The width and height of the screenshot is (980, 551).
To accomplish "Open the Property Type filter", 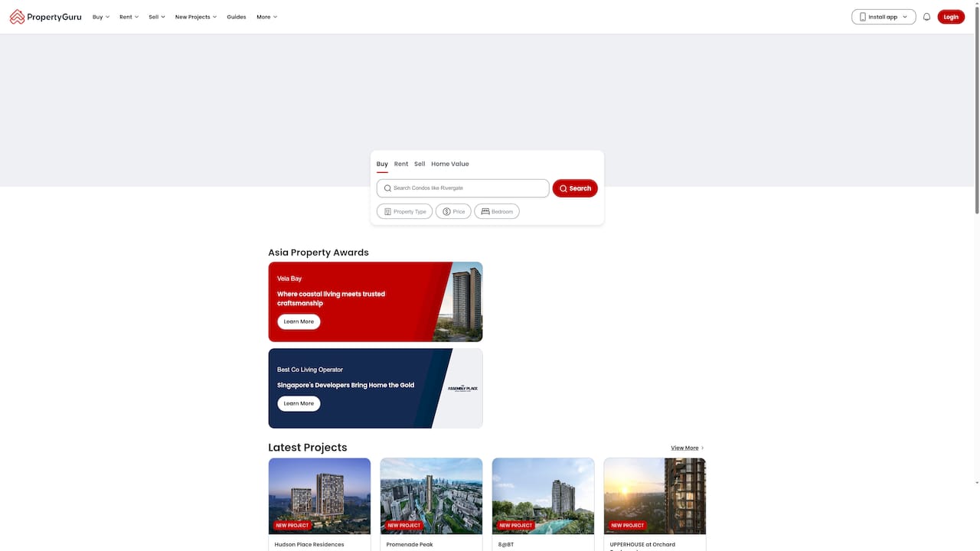I will coord(404,212).
